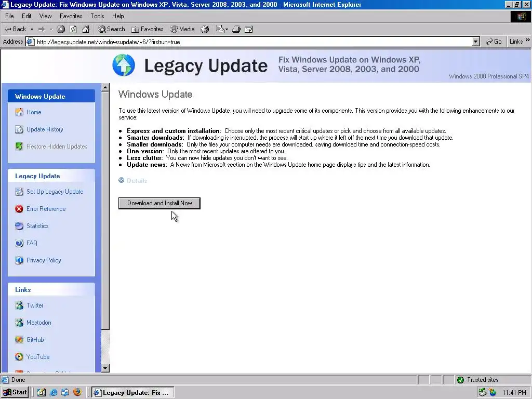The width and height of the screenshot is (532, 399).
Task: Open Error Reference link
Action: [46, 209]
